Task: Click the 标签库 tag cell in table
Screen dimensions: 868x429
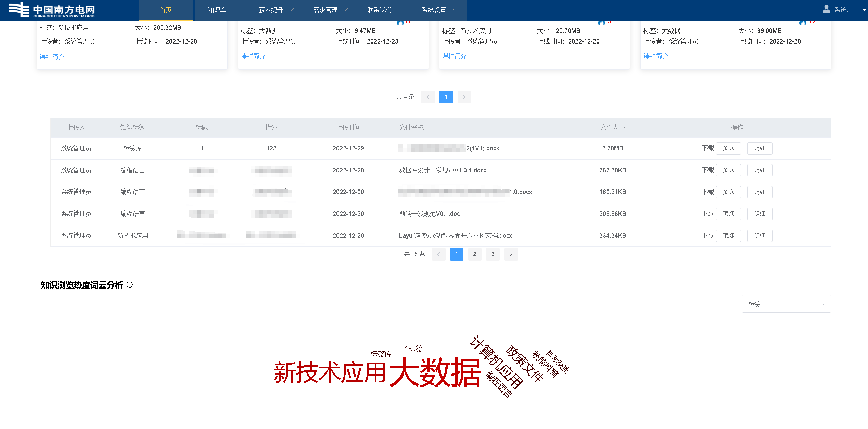Action: click(133, 148)
